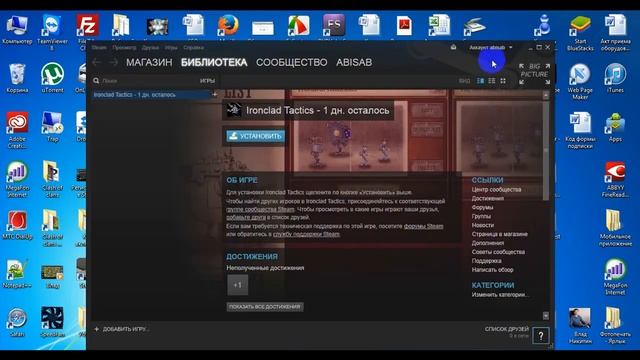Open Adobe Creative Cloud desktop shortcut
This screenshot has width=640, height=360.
[17, 130]
